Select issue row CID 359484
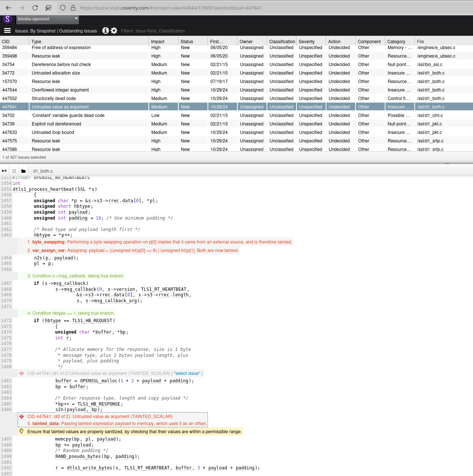The height and width of the screenshot is (476, 473). click(236, 48)
